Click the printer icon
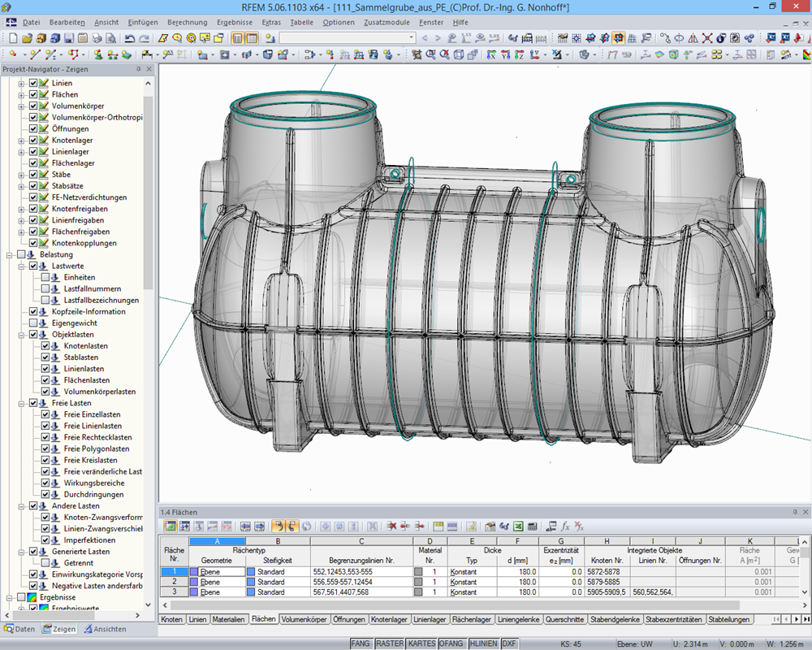The image size is (812, 650). pyautogui.click(x=97, y=38)
